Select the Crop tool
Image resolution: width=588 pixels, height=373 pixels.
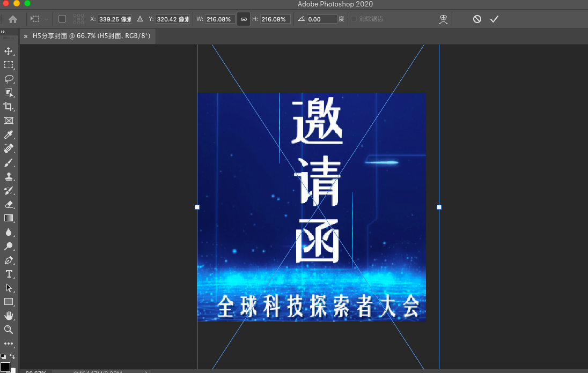[8, 106]
